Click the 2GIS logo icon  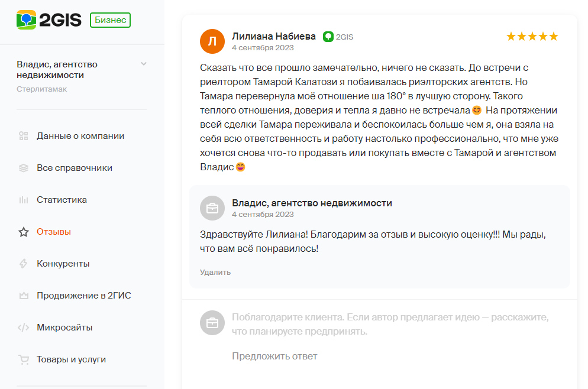click(x=26, y=20)
